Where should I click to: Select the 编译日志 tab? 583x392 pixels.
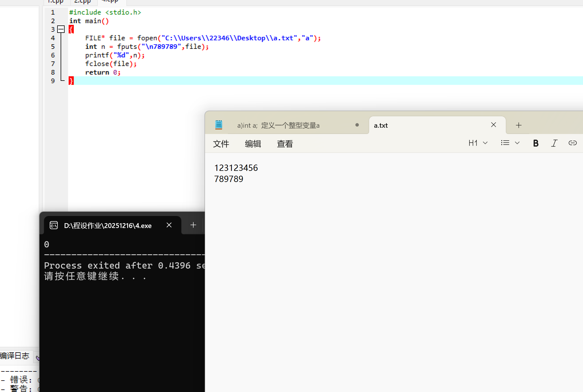(x=15, y=356)
